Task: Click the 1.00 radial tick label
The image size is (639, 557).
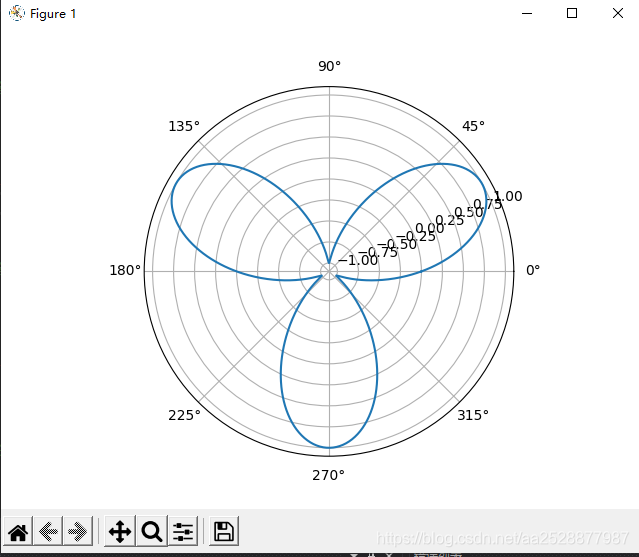Action: [508, 196]
